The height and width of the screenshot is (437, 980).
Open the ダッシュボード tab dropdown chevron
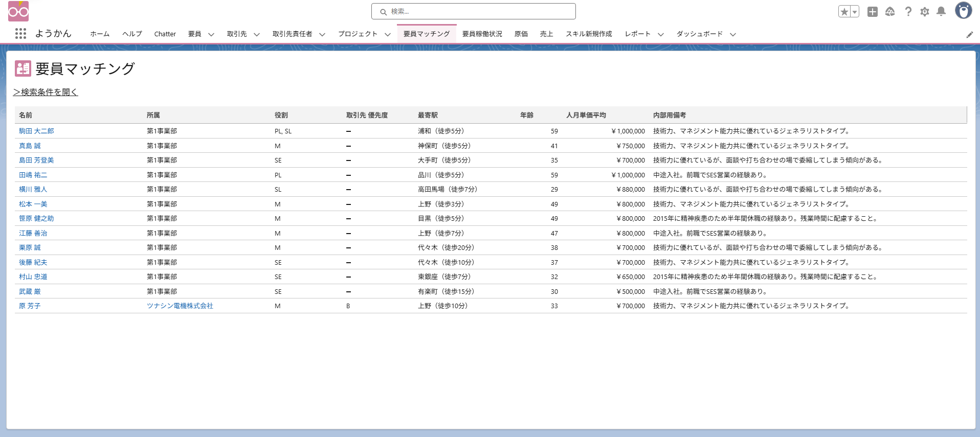tap(733, 34)
